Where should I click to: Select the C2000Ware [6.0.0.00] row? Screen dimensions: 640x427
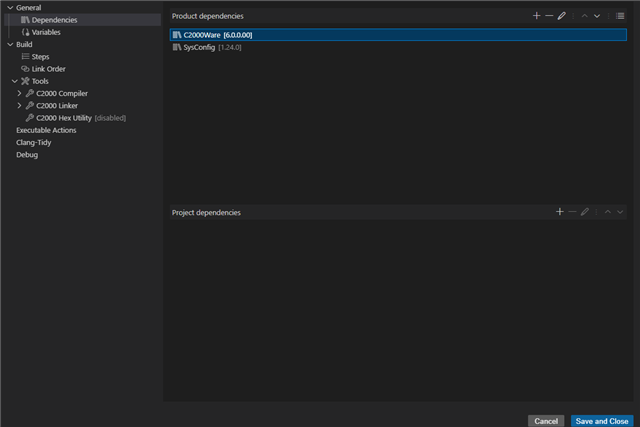398,35
